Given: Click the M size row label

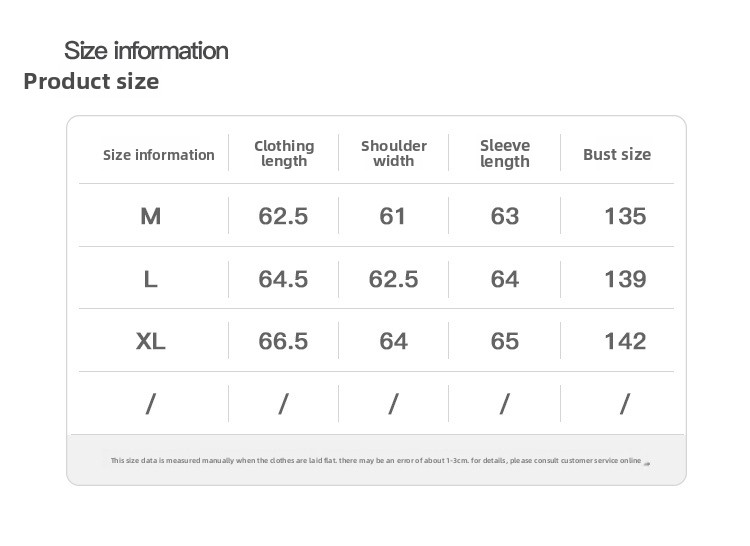Looking at the screenshot, I should (151, 216).
